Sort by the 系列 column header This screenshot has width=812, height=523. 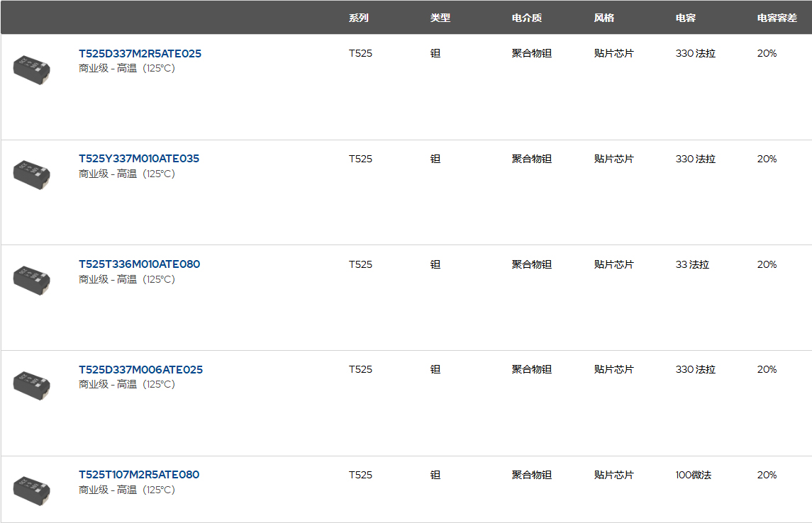coord(359,18)
